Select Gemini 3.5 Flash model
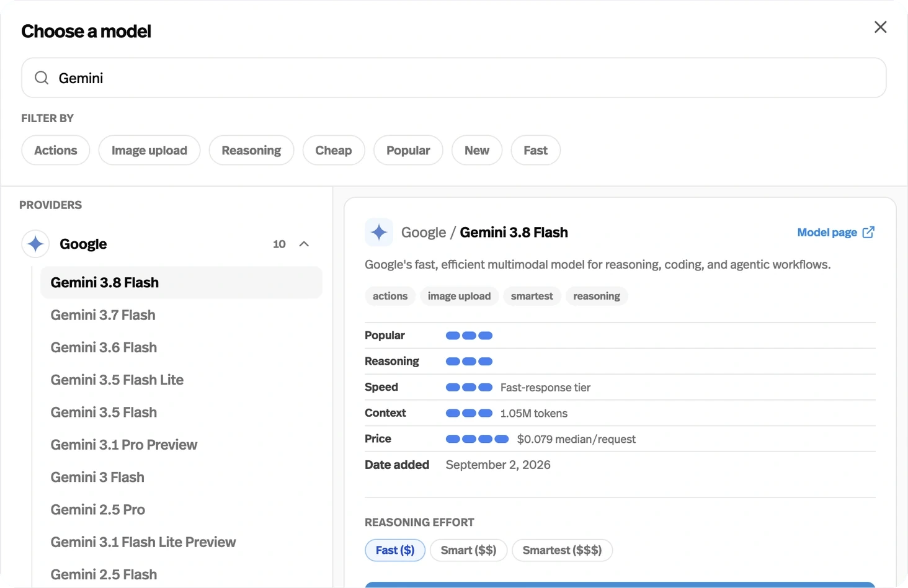Viewport: 908px width, 588px height. [x=181, y=412]
